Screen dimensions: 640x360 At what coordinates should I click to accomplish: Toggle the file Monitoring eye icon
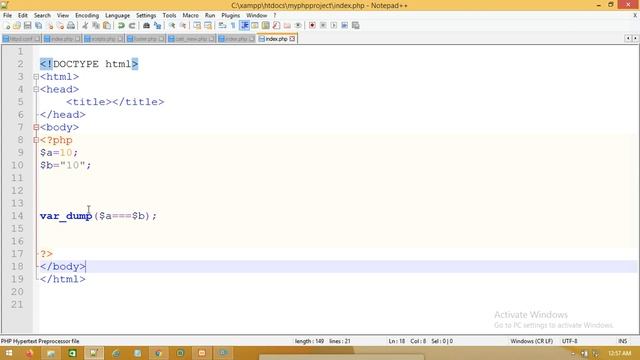(x=298, y=26)
